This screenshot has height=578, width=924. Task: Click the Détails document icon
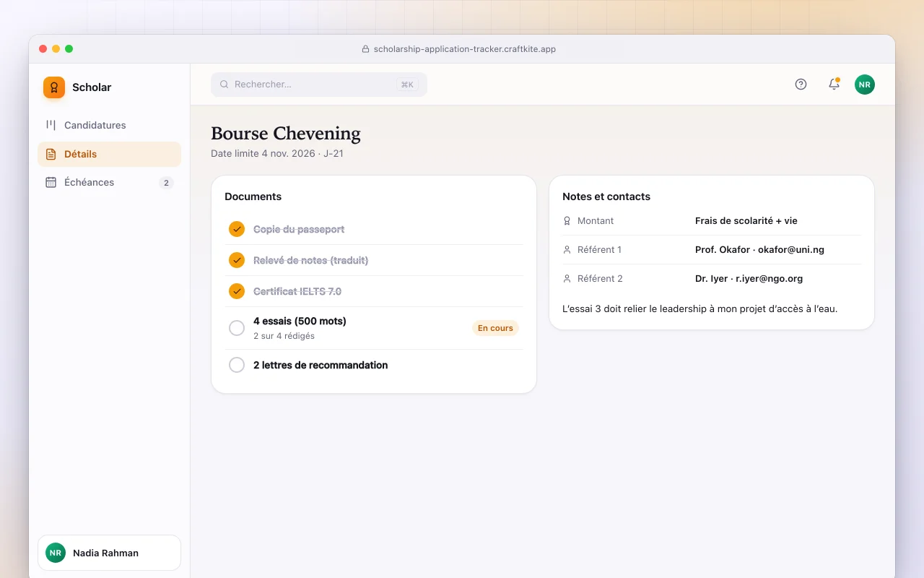pos(51,154)
